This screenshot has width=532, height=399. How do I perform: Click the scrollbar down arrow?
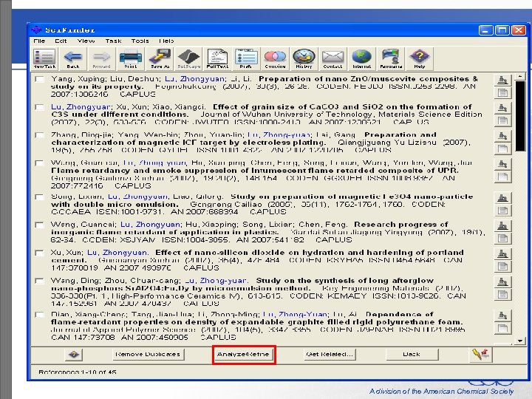pos(519,341)
